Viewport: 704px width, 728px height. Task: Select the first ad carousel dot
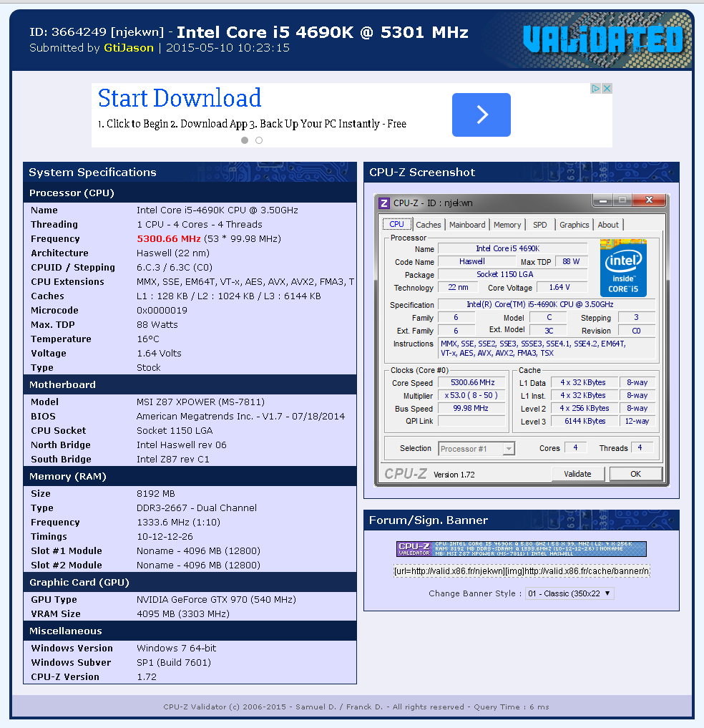245,140
